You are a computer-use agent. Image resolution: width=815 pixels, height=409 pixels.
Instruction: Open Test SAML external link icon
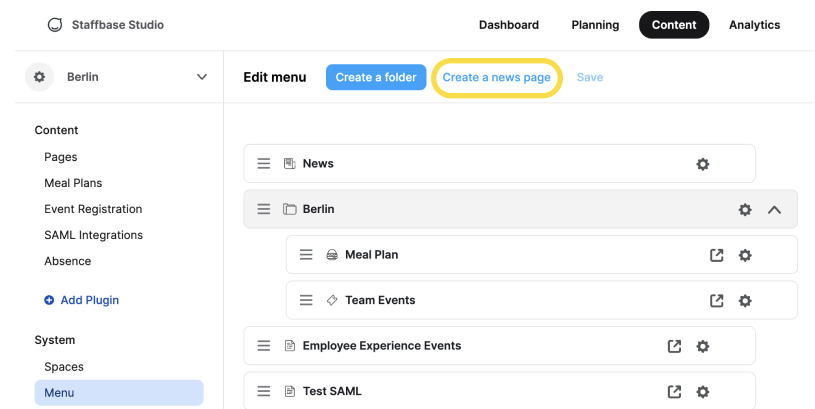tap(675, 392)
